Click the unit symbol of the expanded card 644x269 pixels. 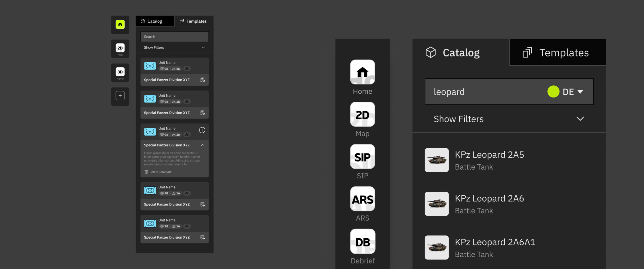tap(150, 132)
